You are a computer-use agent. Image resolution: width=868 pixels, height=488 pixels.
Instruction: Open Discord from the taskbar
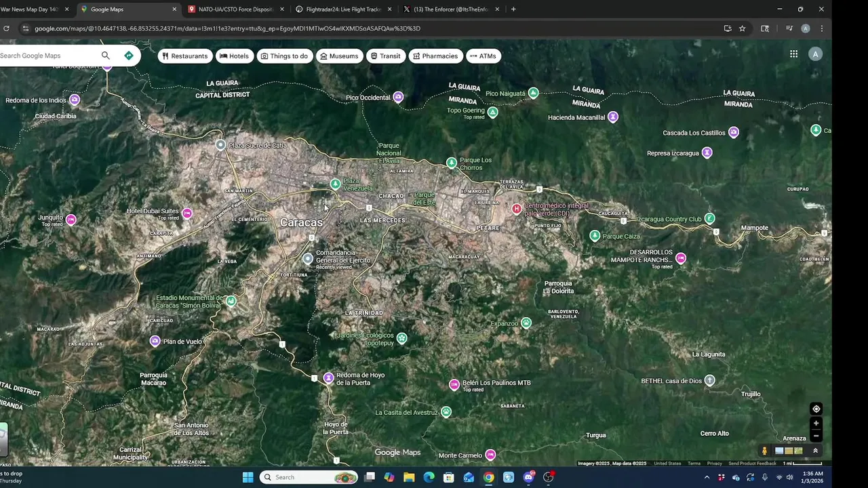(529, 477)
